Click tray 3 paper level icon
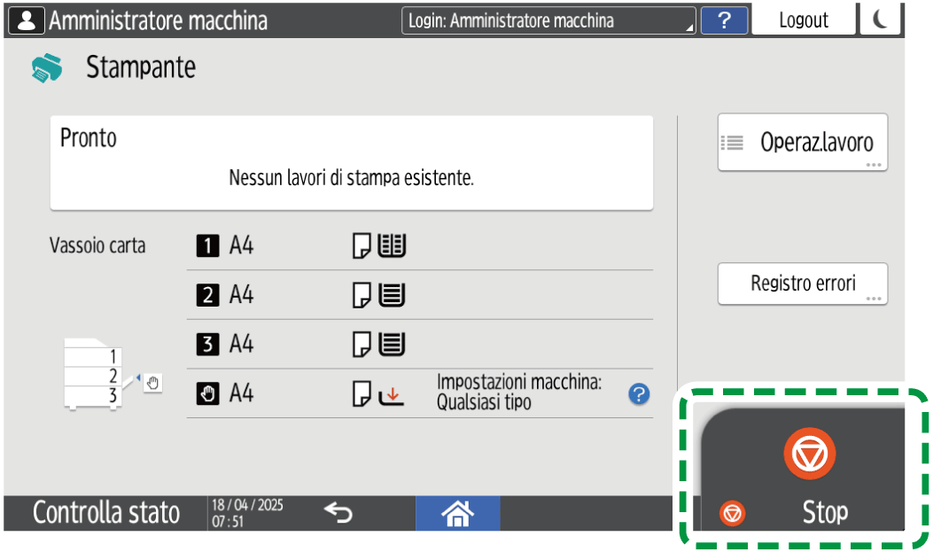 392,345
